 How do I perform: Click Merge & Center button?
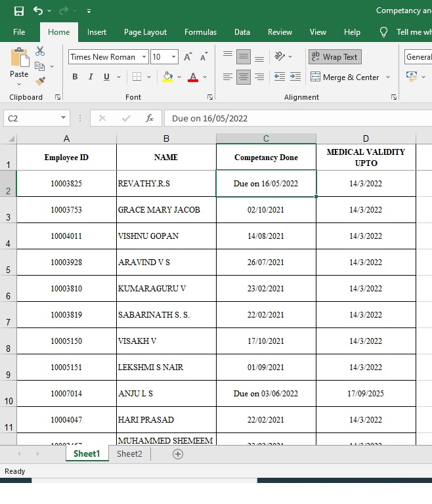pos(345,77)
